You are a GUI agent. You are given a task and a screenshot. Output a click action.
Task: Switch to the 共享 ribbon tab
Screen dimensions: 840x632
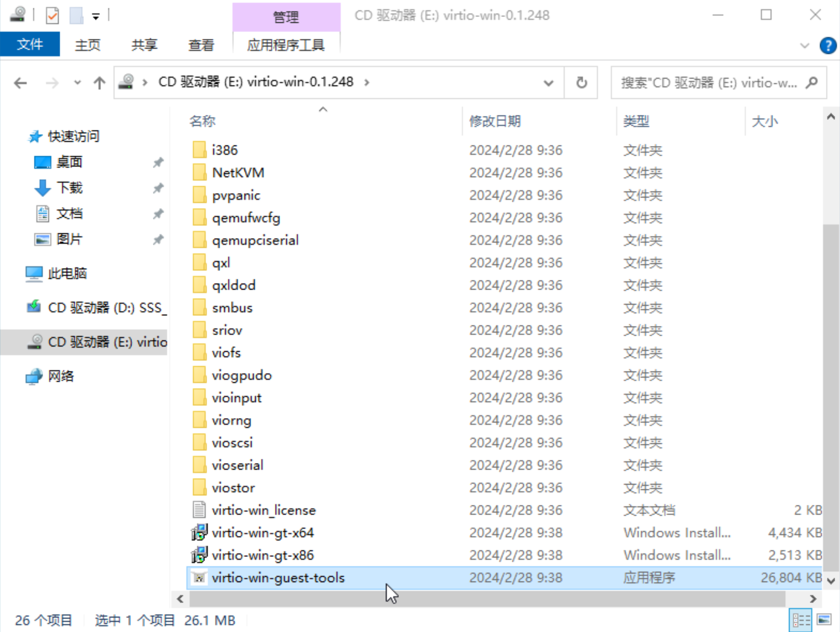pos(144,45)
